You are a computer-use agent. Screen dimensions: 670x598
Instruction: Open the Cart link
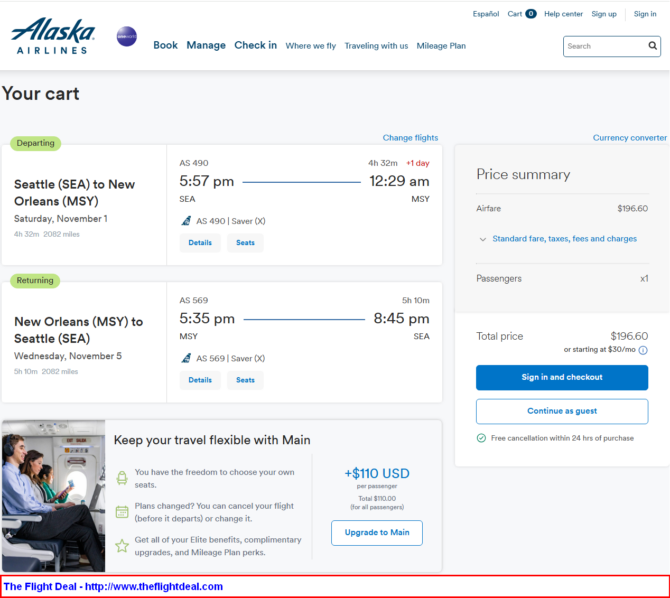pos(515,14)
